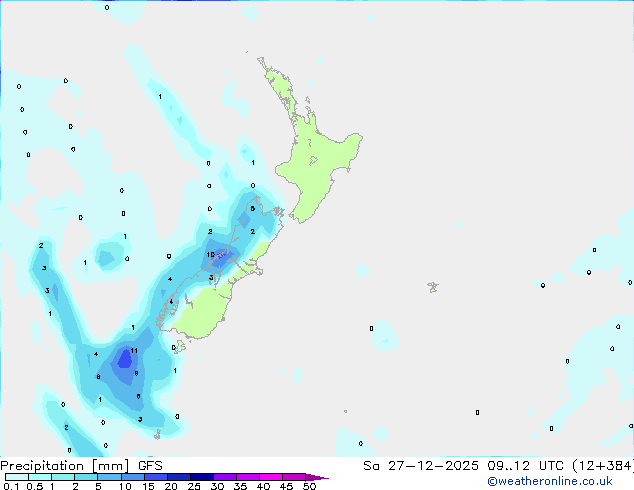Click New Zealand's North Island on map

coord(317,160)
